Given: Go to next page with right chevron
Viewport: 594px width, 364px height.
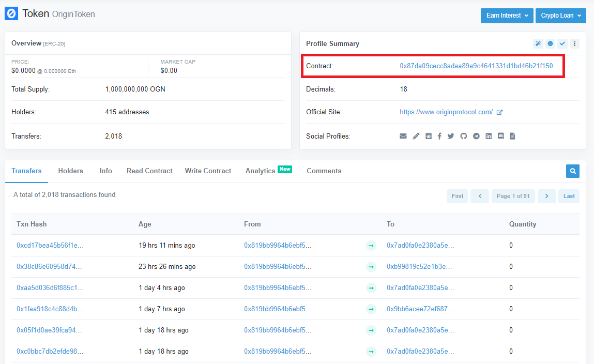Looking at the screenshot, I should (x=546, y=196).
